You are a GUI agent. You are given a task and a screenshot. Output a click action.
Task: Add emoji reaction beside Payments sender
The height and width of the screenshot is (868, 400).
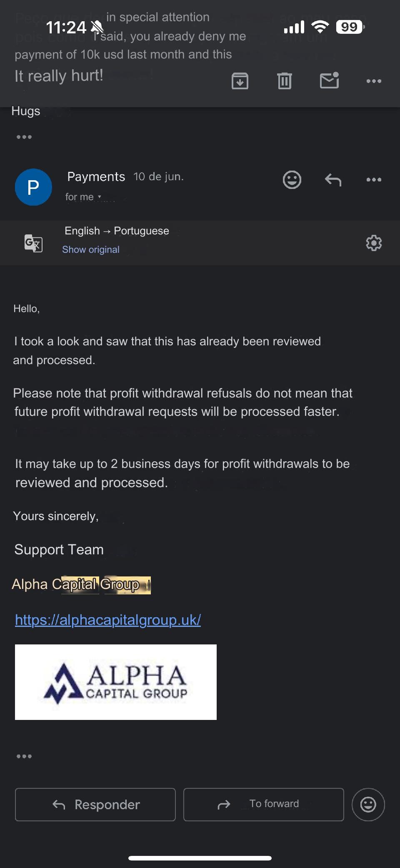coord(292,180)
